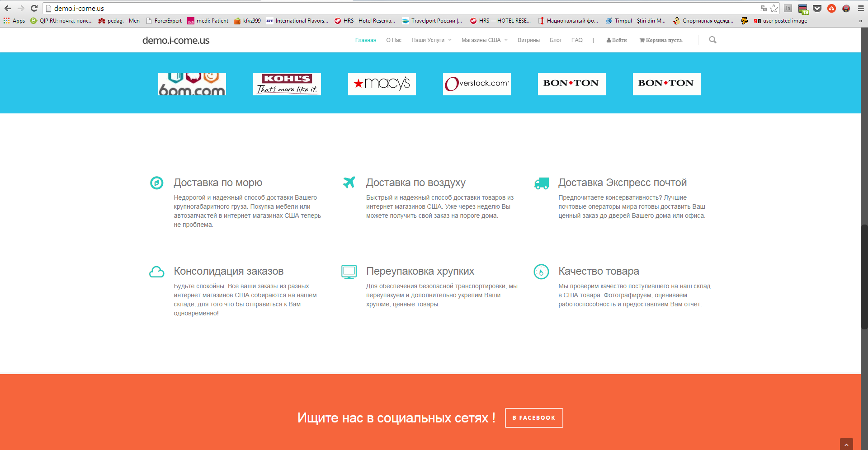Image resolution: width=868 pixels, height=450 pixels.
Task: Open the Главная menu item
Action: (366, 40)
